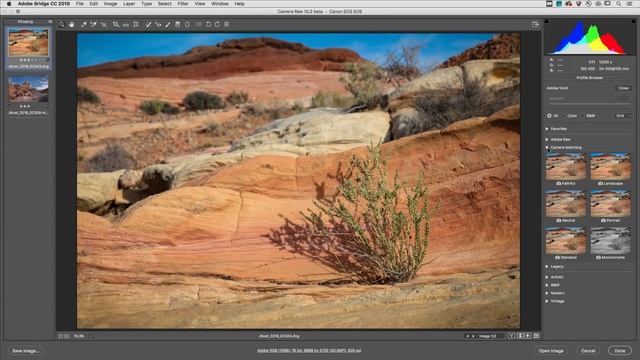Select the Graduated Filter tool
The height and width of the screenshot is (360, 640).
178,24
